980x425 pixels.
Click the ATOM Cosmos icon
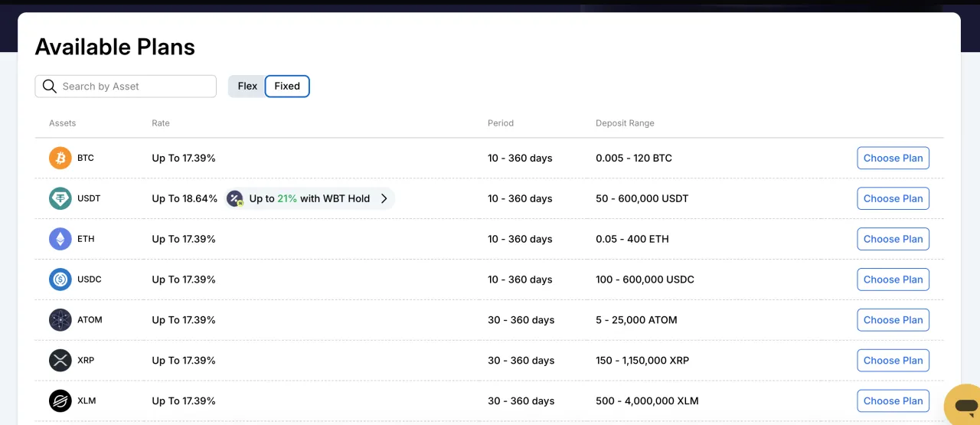pos(60,320)
